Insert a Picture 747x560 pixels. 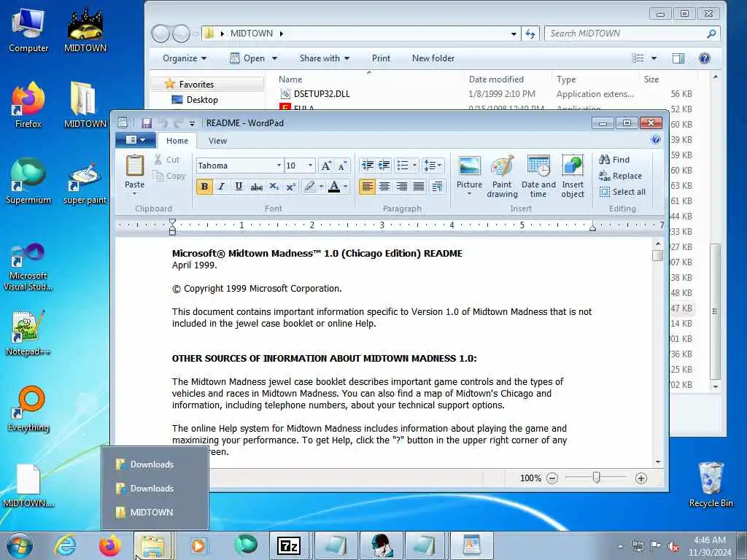(x=469, y=166)
